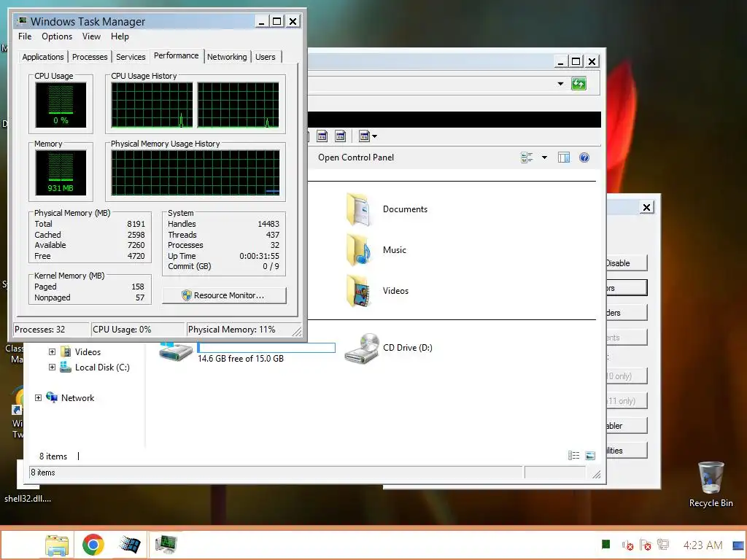Open the Documents library folder
The image size is (747, 560).
357,209
